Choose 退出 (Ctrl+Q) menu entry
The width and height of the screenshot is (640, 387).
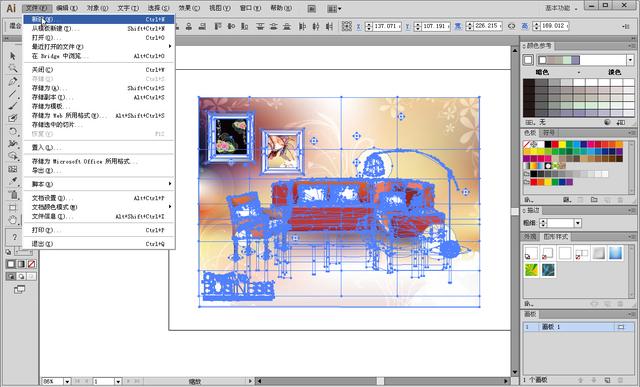click(x=99, y=244)
